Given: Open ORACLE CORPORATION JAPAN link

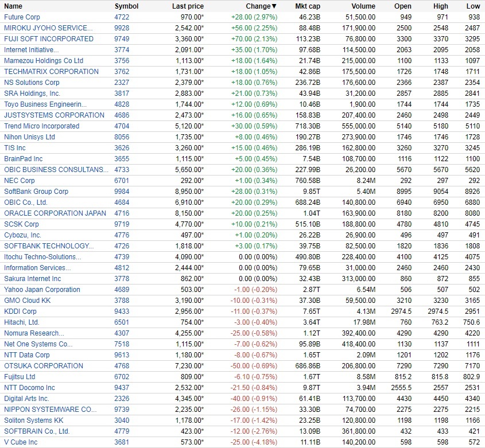Looking at the screenshot, I should click(55, 213).
